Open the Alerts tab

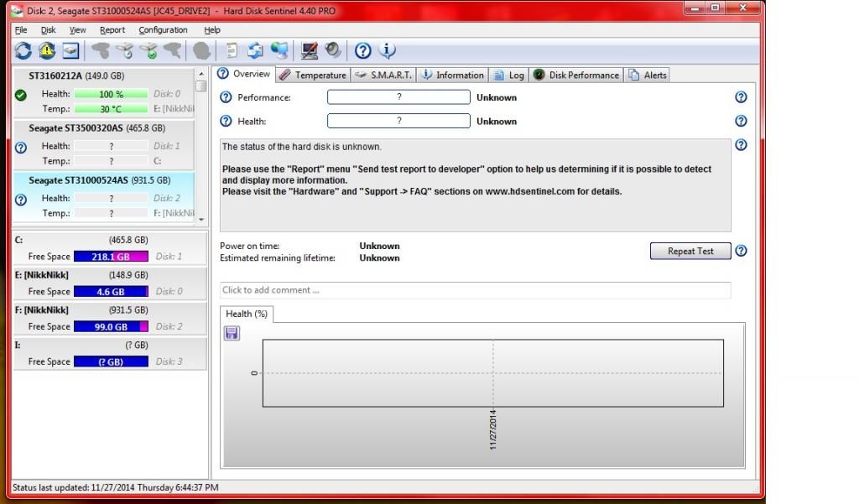tap(648, 75)
